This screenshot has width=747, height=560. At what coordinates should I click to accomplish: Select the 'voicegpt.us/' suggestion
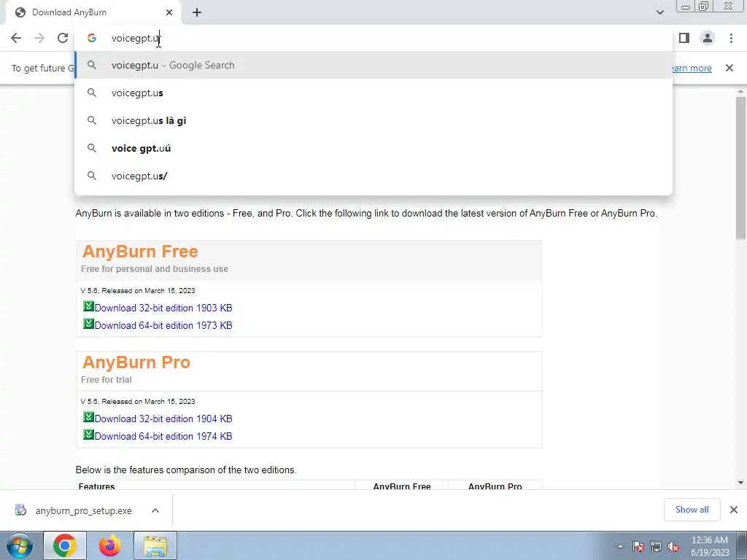point(373,176)
